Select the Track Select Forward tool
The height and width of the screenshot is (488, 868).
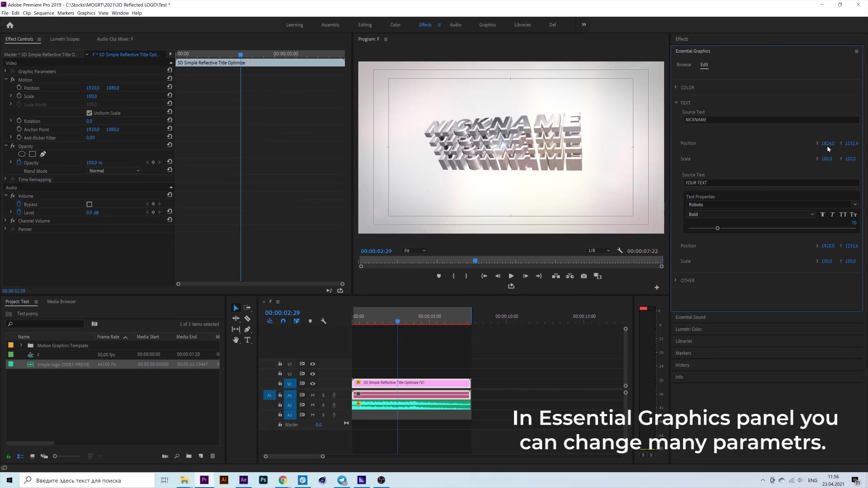tap(247, 308)
